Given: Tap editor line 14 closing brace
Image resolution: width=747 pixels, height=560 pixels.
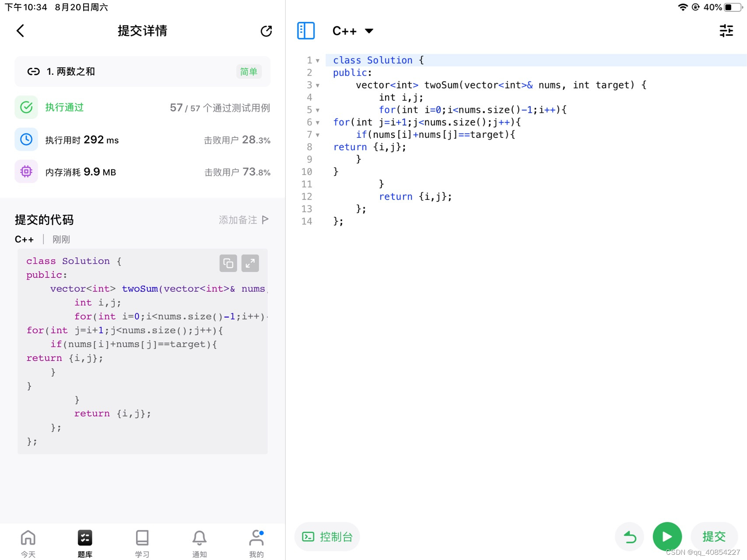Looking at the screenshot, I should (338, 221).
